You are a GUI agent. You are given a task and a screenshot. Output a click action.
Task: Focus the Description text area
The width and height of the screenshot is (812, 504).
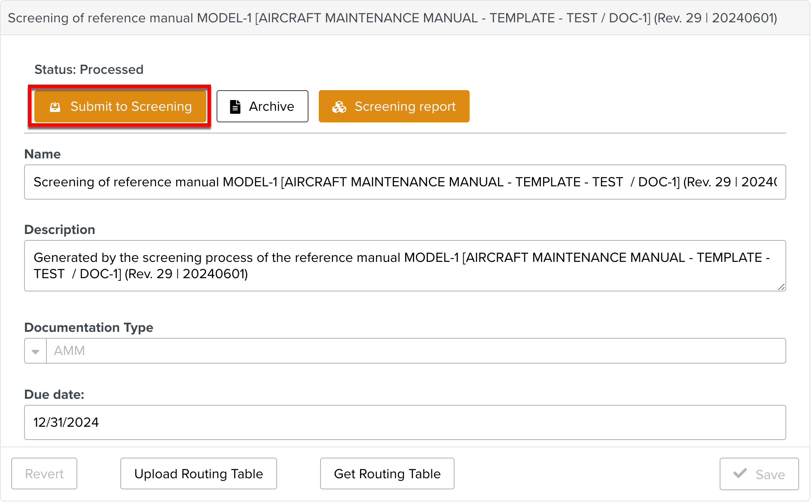(x=405, y=266)
